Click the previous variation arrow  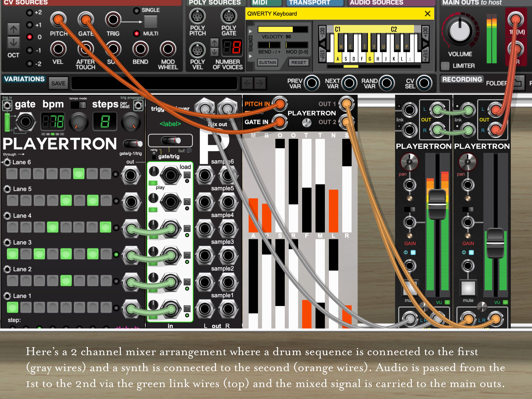247,83
